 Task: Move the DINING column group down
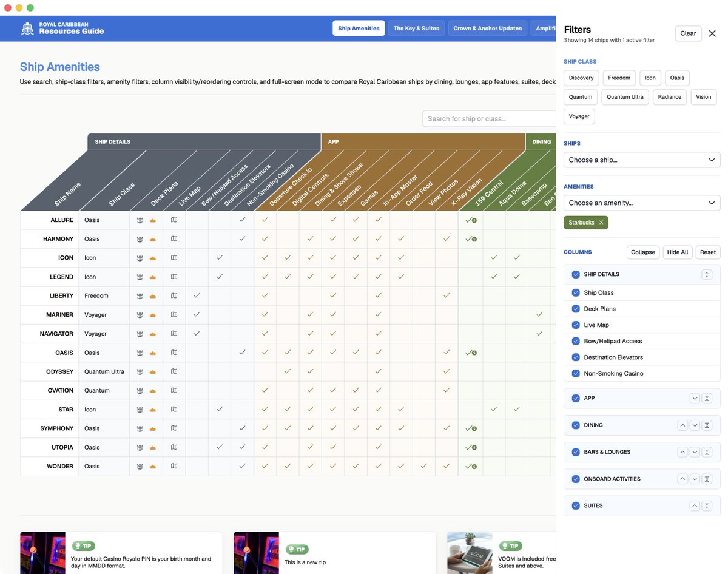click(695, 425)
